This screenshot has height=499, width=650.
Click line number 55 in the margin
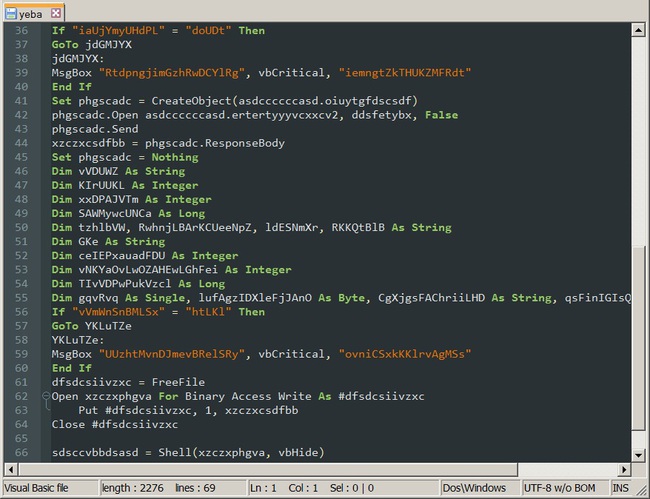pyautogui.click(x=22, y=298)
